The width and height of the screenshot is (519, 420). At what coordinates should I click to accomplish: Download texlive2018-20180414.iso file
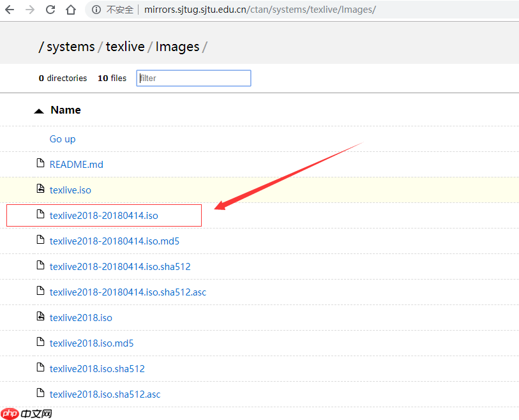[103, 215]
